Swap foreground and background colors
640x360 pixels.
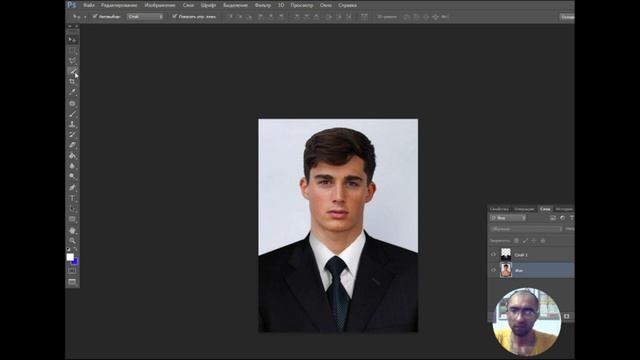tap(76, 249)
